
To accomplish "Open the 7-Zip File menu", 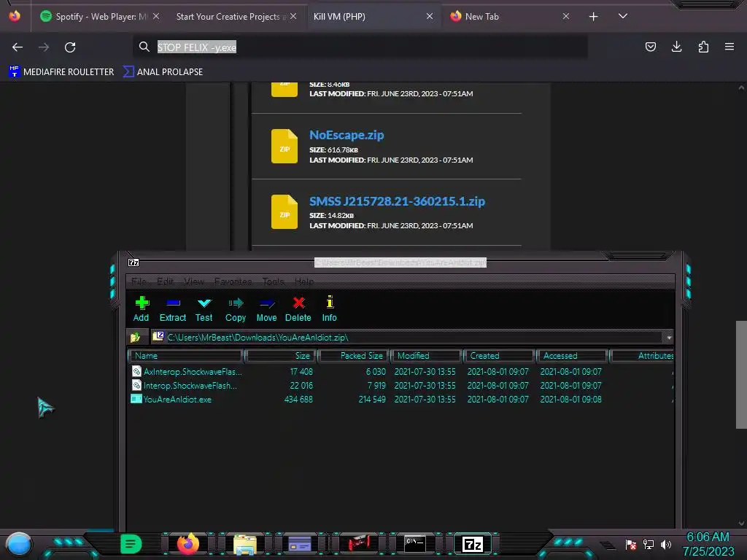I will [139, 281].
